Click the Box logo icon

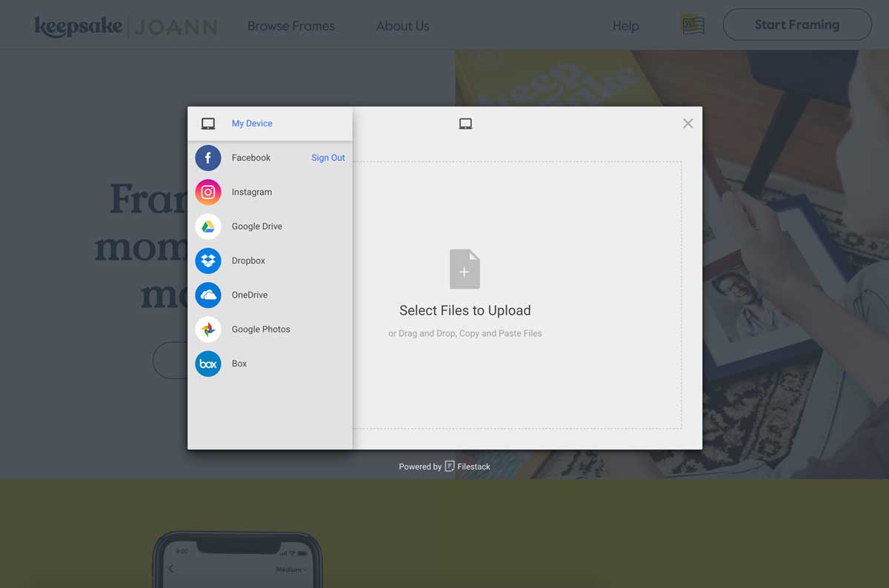coord(208,364)
